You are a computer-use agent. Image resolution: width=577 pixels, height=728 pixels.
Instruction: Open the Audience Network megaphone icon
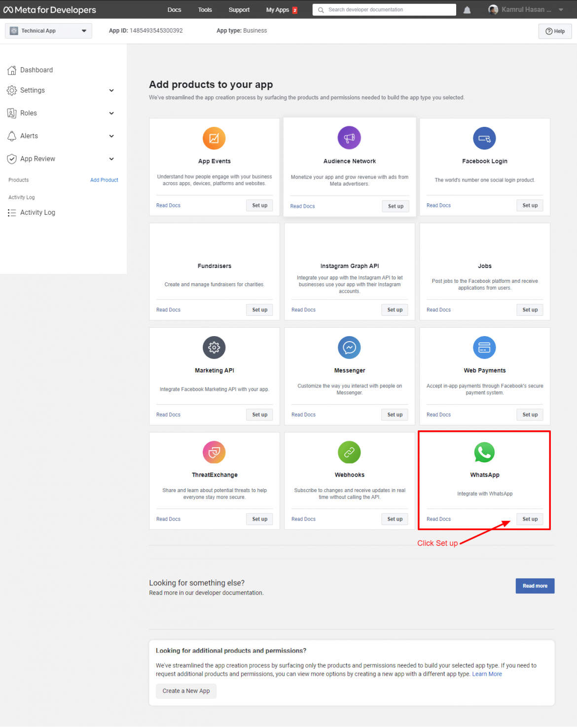point(349,137)
